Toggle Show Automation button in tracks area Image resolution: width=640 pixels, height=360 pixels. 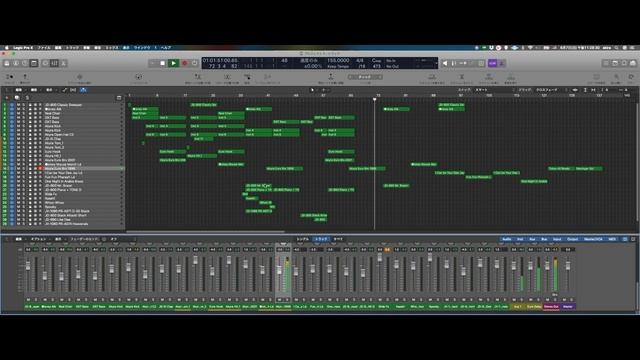pos(64,90)
